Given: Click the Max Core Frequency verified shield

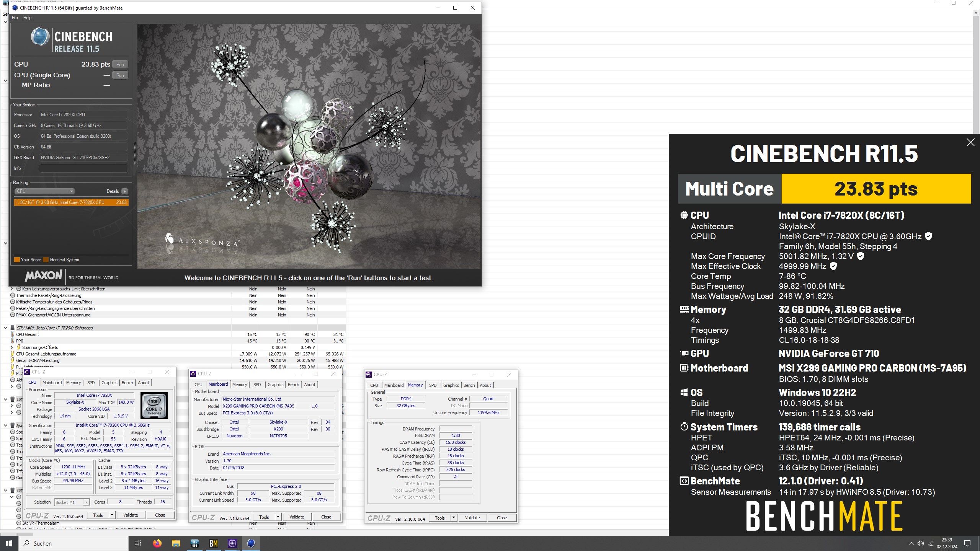Looking at the screenshot, I should [x=860, y=256].
